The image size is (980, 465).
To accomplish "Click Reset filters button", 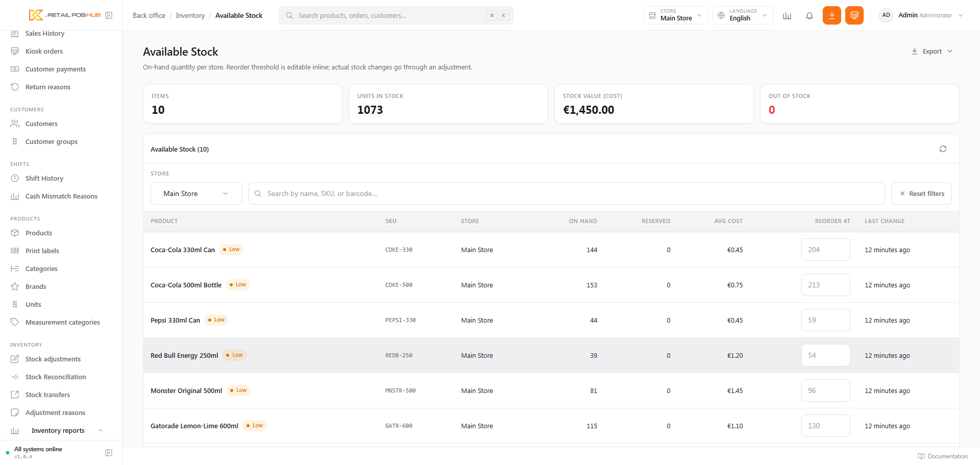I will pos(921,194).
